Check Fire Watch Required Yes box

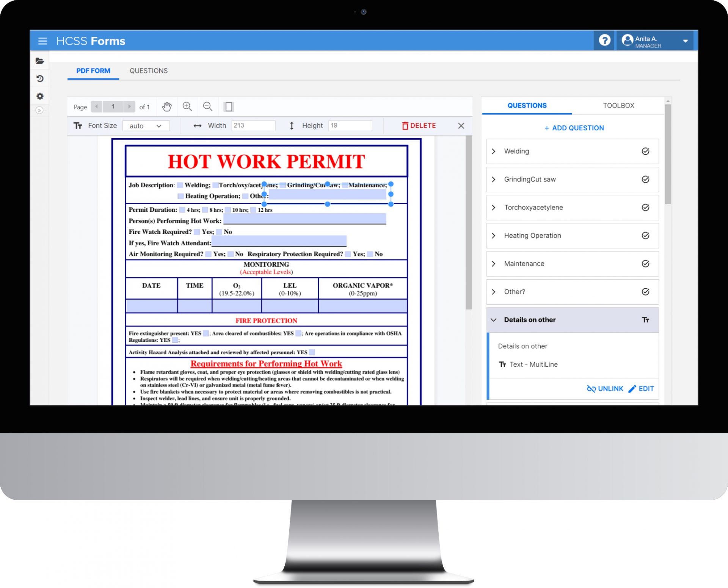197,232
